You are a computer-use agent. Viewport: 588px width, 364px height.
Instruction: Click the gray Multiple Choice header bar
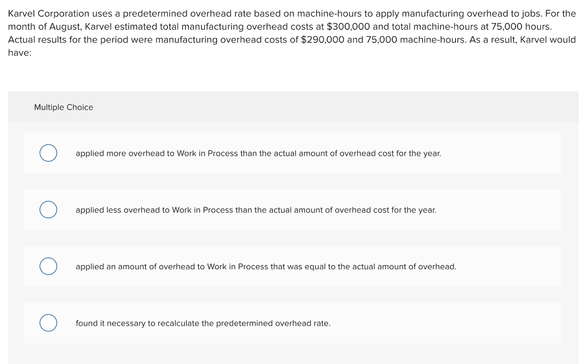click(293, 107)
